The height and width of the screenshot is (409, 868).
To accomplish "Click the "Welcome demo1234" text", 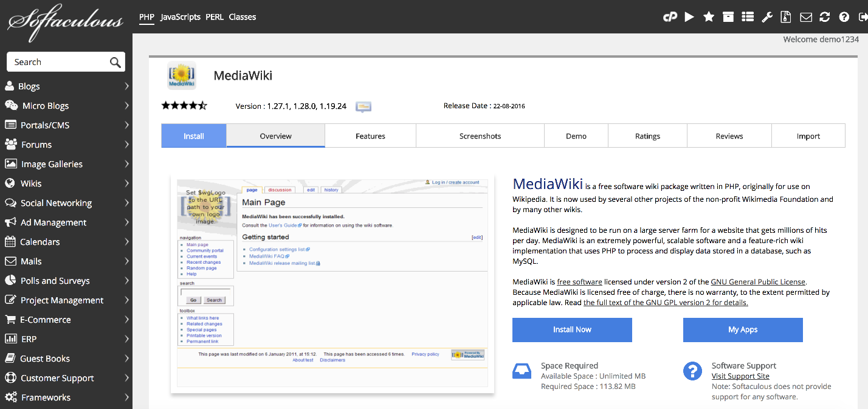I will [x=821, y=40].
